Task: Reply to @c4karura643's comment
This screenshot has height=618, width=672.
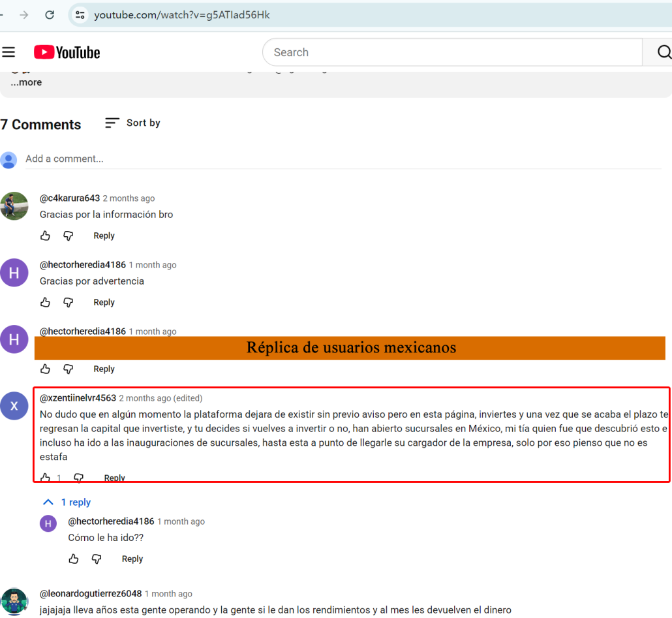Action: (104, 236)
